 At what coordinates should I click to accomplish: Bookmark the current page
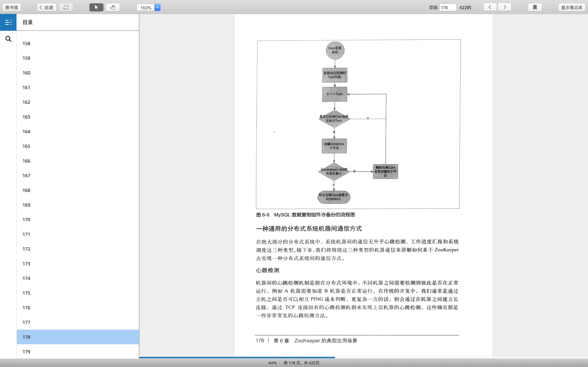tap(535, 7)
